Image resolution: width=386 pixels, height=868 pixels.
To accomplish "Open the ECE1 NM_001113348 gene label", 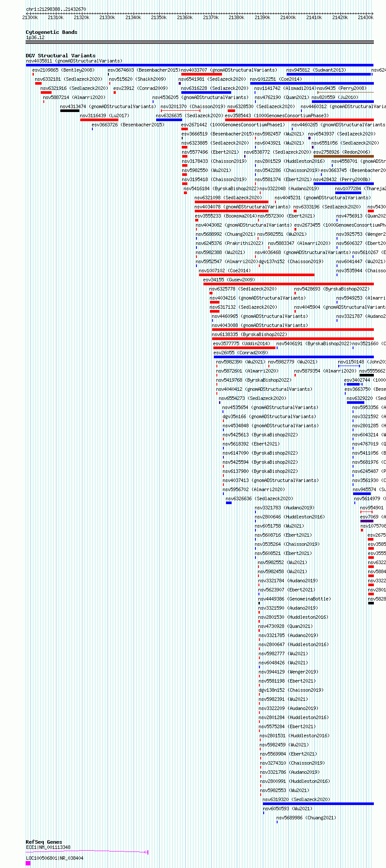I will point(48,848).
